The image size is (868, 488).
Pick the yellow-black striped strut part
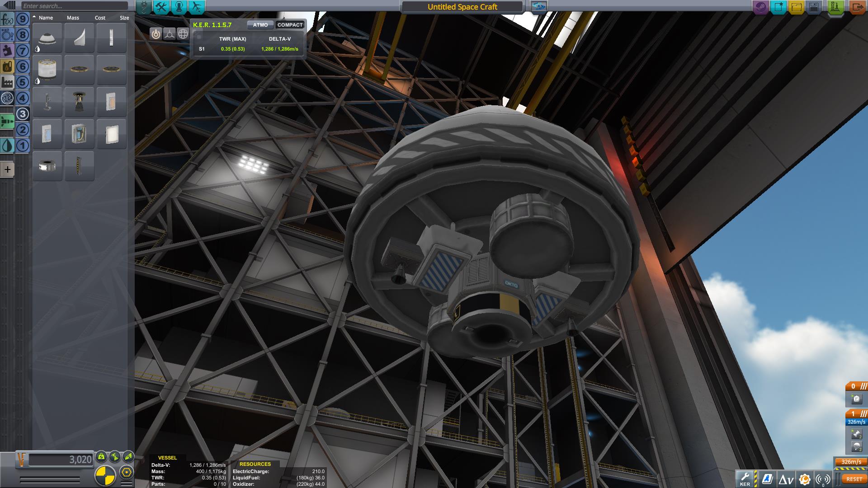click(80, 166)
